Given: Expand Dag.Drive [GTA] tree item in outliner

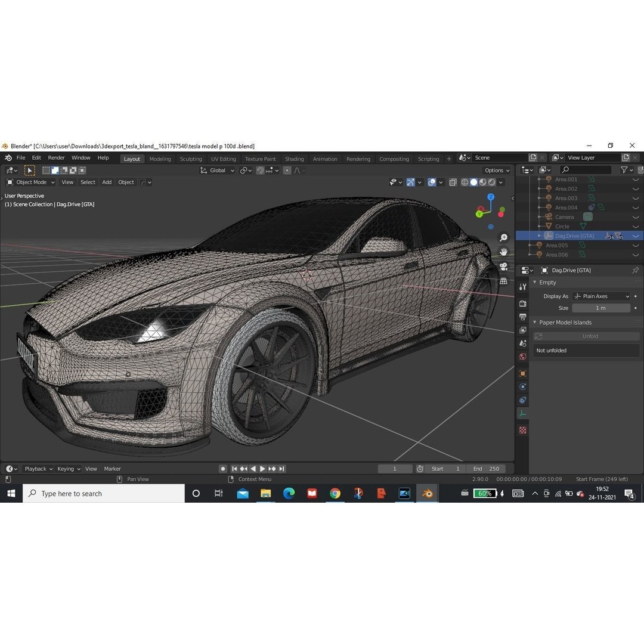Looking at the screenshot, I should tap(539, 236).
